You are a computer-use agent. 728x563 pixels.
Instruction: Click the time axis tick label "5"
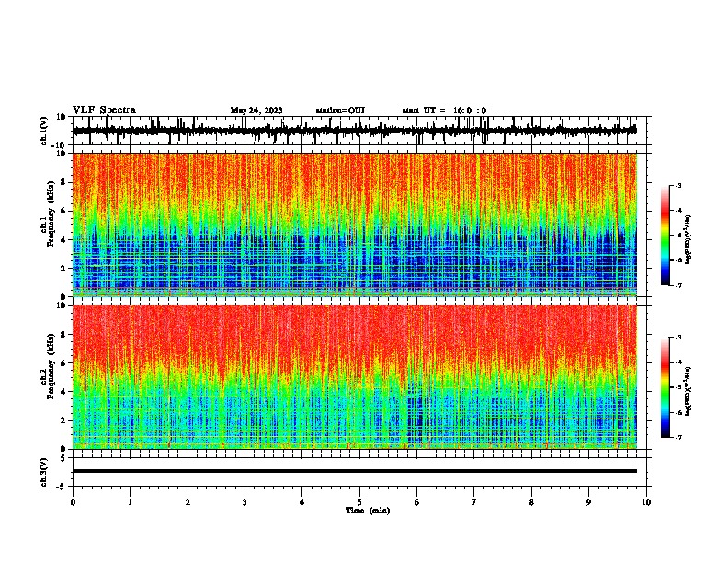pos(359,502)
